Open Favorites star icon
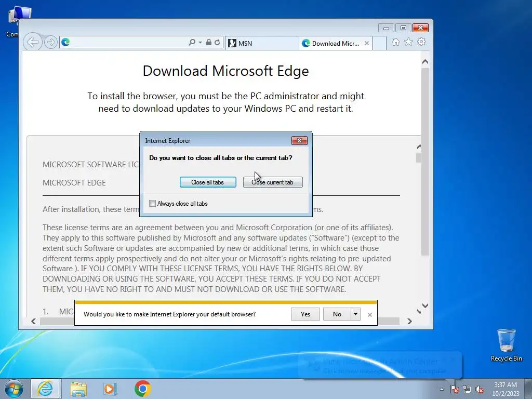Image resolution: width=532 pixels, height=399 pixels. tap(408, 42)
